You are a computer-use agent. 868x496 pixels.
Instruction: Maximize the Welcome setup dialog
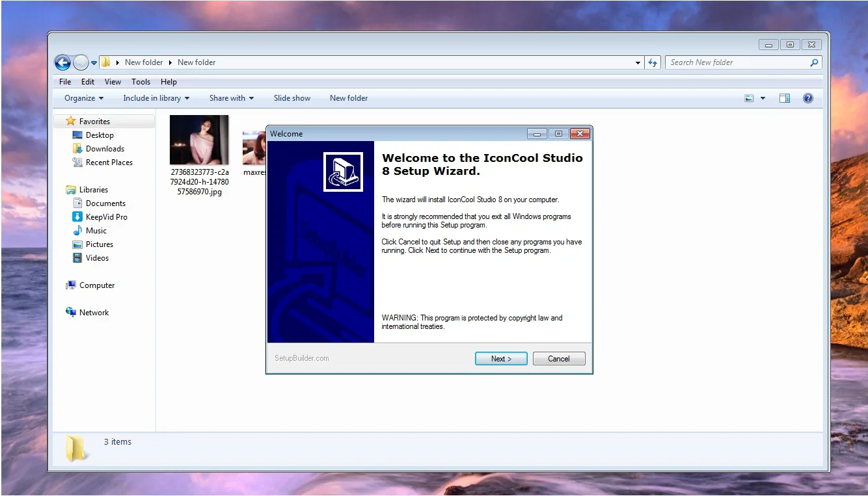(558, 134)
